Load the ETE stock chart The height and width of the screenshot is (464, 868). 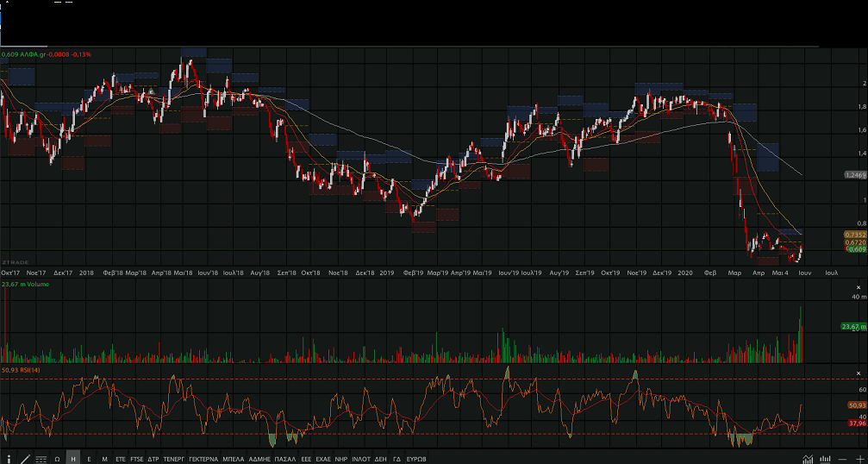tap(121, 458)
